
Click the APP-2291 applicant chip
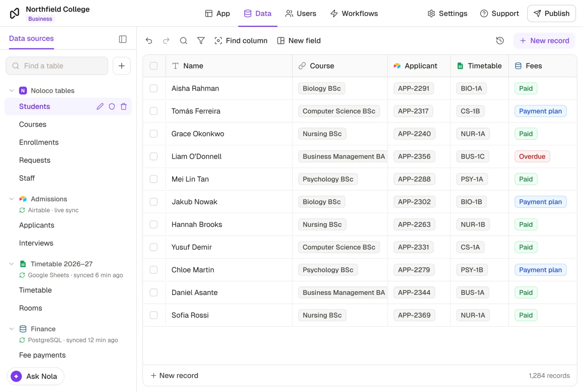[414, 88]
